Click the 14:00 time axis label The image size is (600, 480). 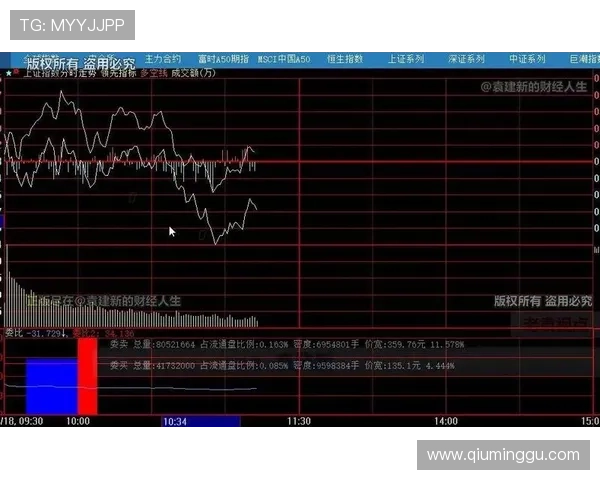coord(446,421)
